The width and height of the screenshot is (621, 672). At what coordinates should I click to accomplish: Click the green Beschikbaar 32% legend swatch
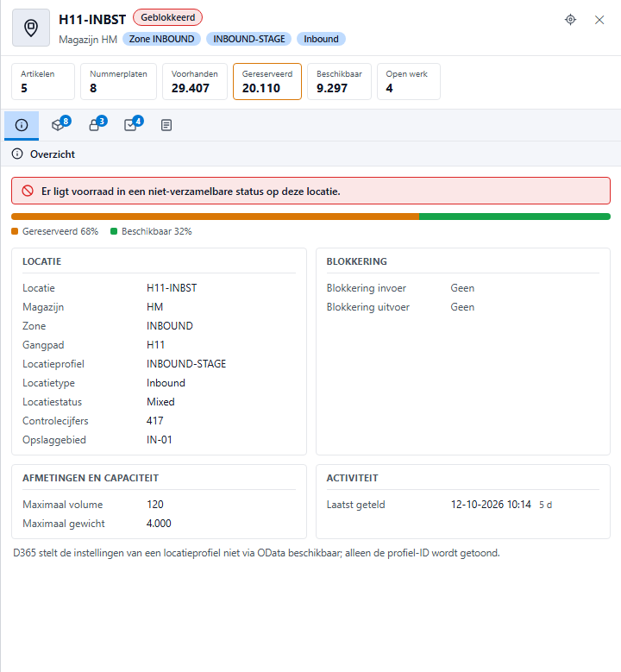114,231
